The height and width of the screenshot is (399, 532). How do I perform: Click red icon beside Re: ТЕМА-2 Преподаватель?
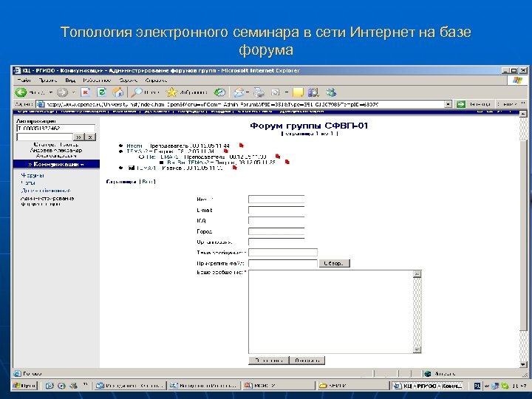(x=278, y=157)
